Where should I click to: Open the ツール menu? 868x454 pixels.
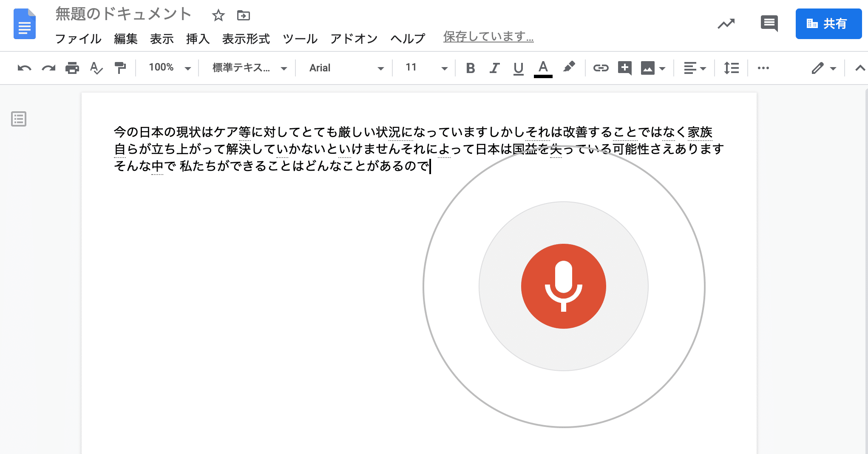[300, 39]
